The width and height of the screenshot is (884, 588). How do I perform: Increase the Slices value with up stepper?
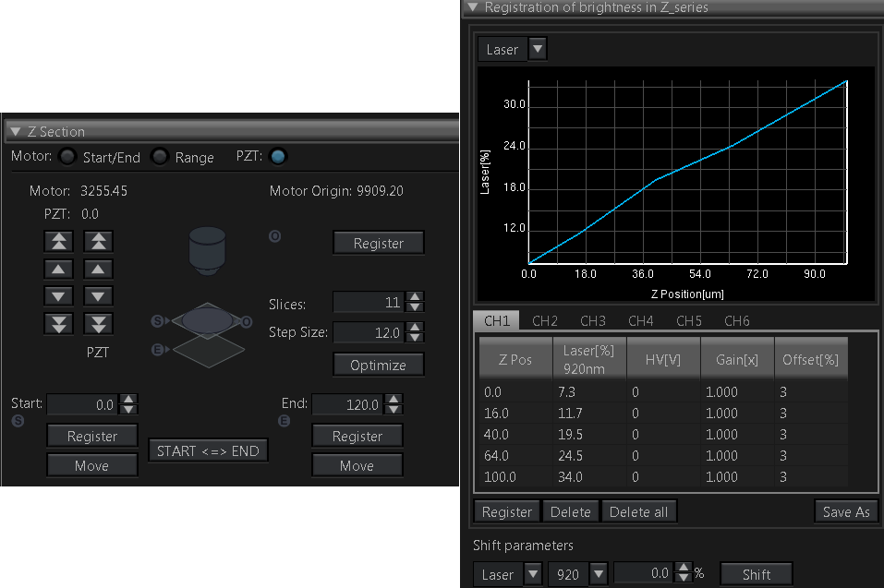click(x=415, y=298)
